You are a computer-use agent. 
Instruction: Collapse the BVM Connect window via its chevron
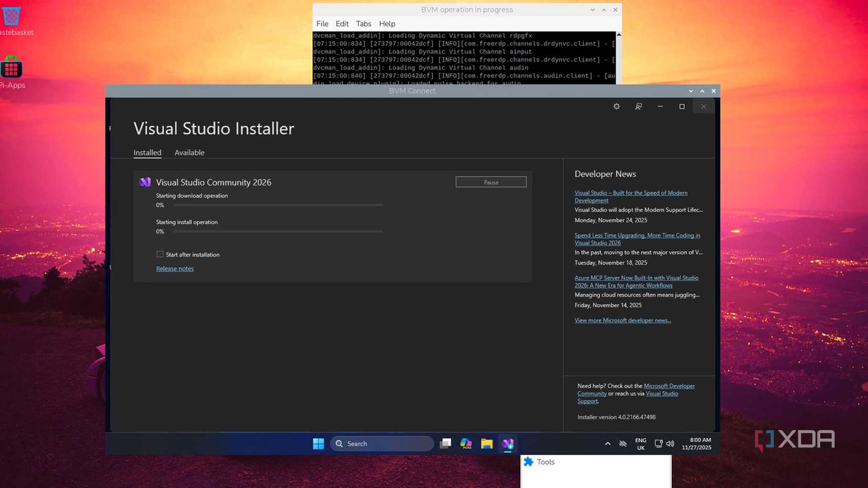[691, 90]
